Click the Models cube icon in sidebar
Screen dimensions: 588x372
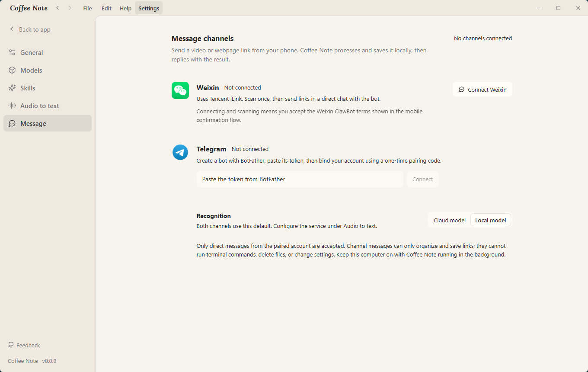tap(12, 70)
